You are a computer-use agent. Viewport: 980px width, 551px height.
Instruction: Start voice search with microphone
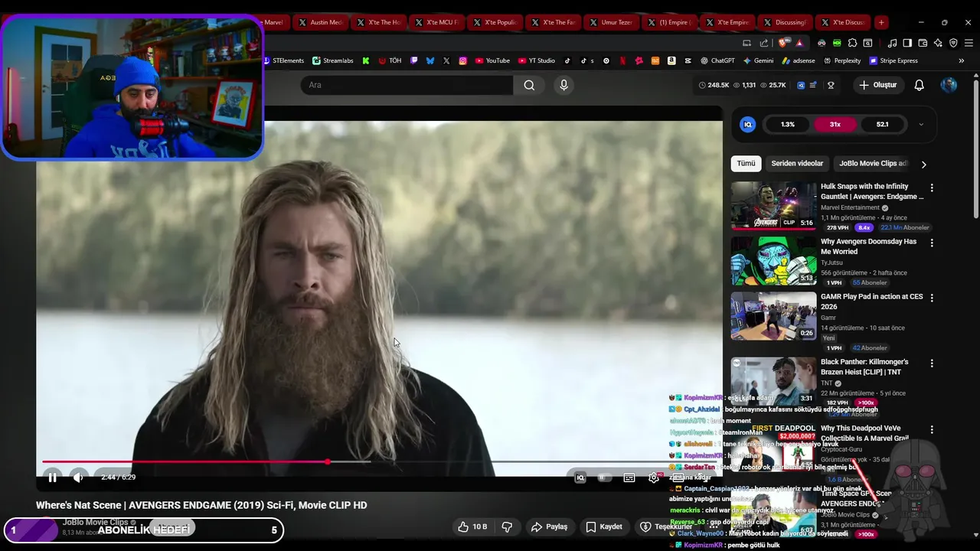pos(564,85)
